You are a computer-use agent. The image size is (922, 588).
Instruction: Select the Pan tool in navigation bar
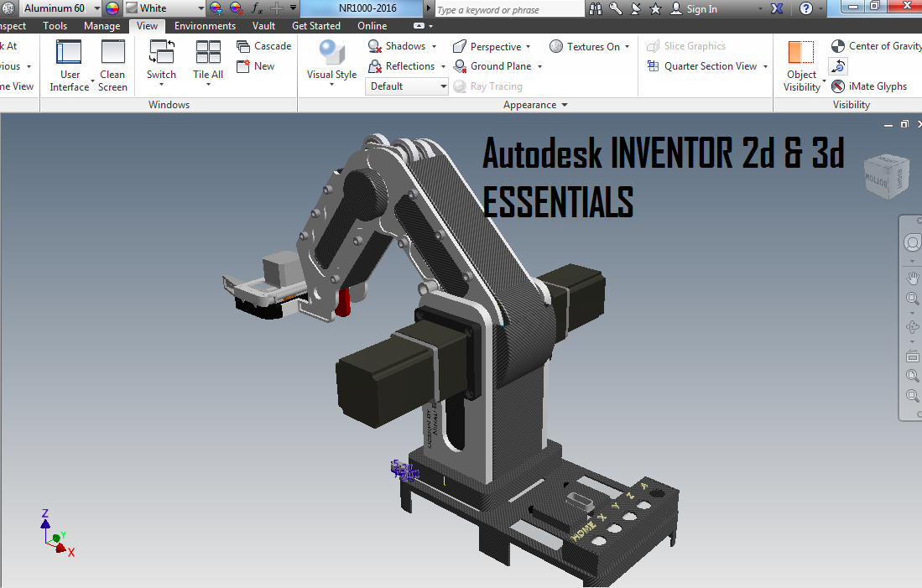click(x=913, y=278)
